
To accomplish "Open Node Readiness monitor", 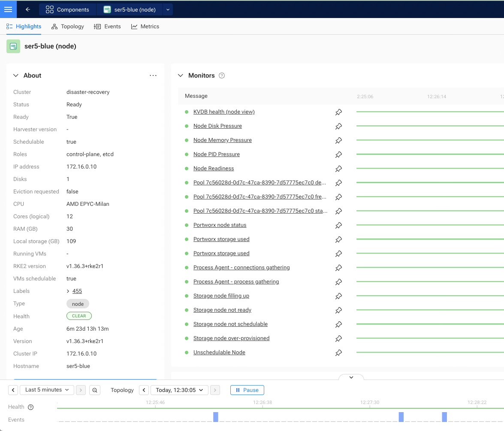I will pyautogui.click(x=214, y=169).
